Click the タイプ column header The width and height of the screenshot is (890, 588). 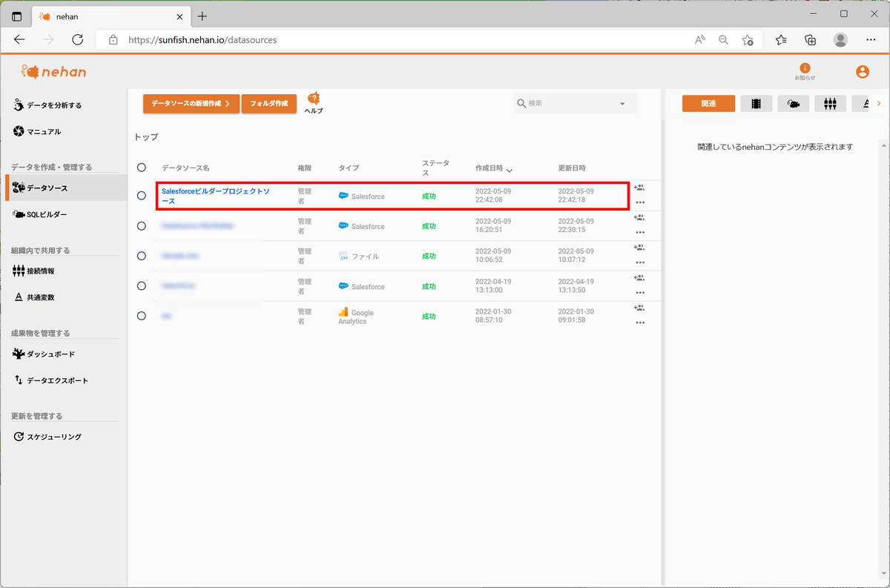(x=349, y=168)
